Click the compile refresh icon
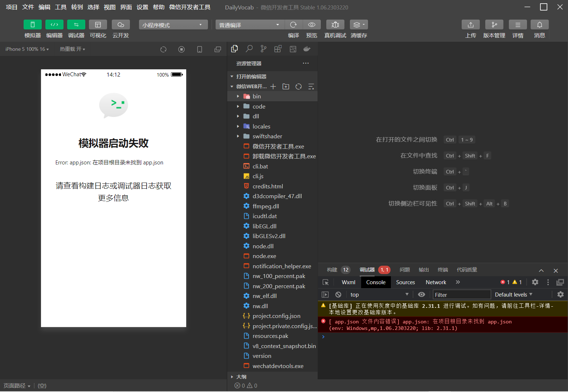 (x=294, y=25)
